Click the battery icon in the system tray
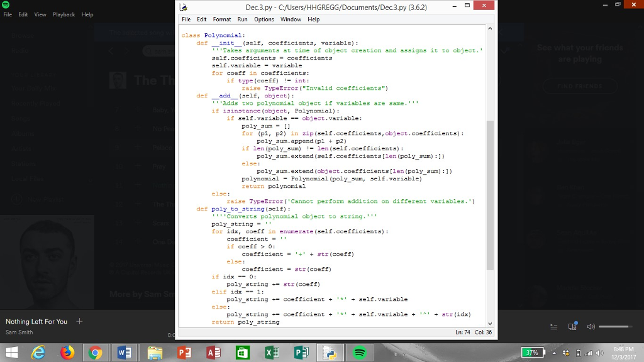Viewport: 644px width, 362px height. tap(533, 353)
